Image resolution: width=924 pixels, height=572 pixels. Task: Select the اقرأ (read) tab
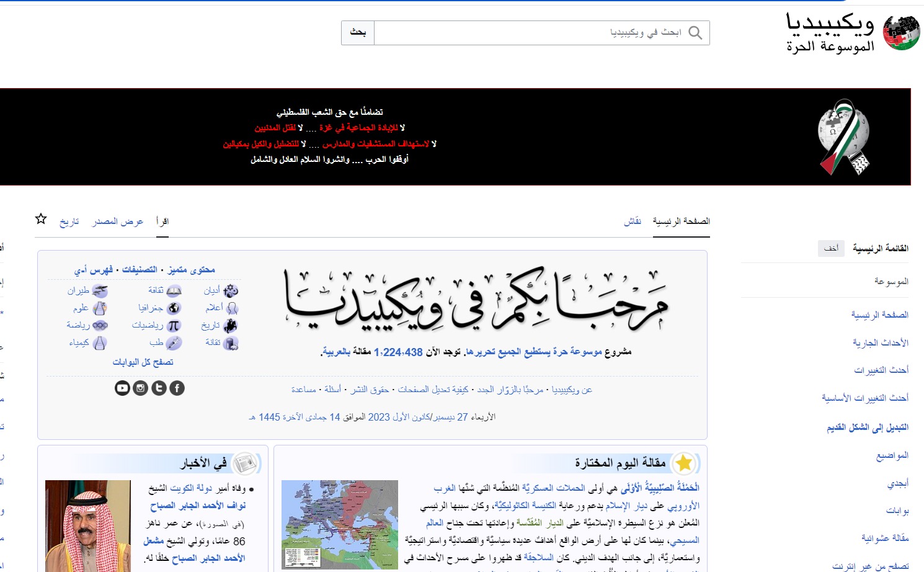coord(162,221)
